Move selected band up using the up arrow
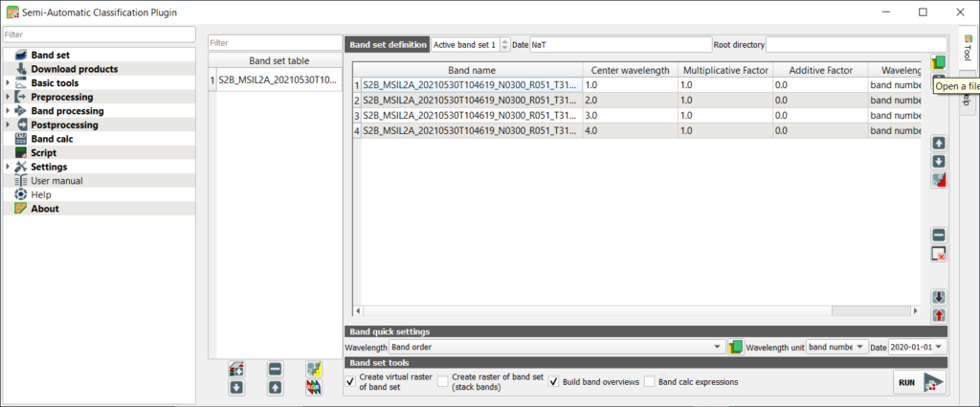This screenshot has width=980, height=407. pos(939,143)
